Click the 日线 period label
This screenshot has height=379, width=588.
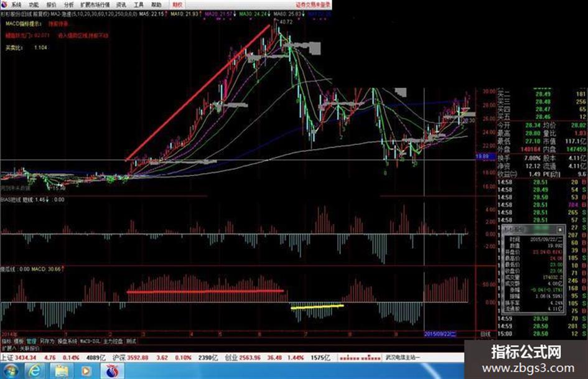pos(485,334)
